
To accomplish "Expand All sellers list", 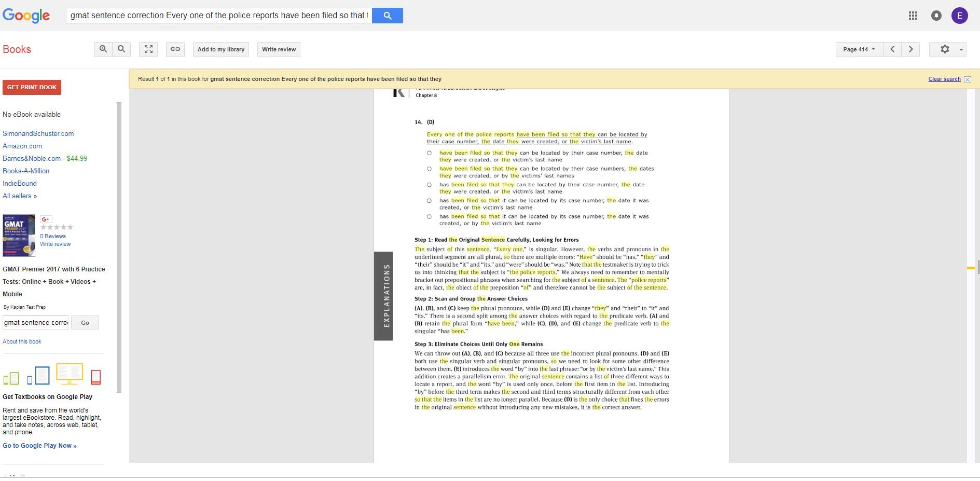I will tap(20, 196).
